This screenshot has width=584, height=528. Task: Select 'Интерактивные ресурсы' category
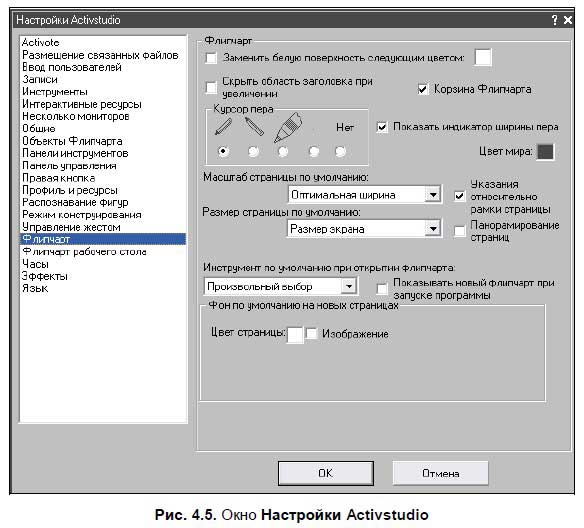[x=82, y=104]
